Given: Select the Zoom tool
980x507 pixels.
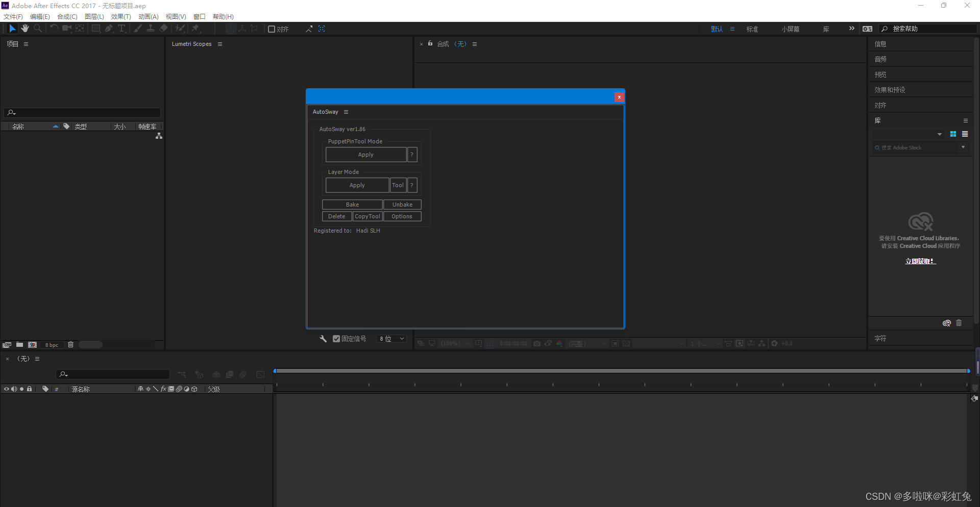Looking at the screenshot, I should 37,29.
